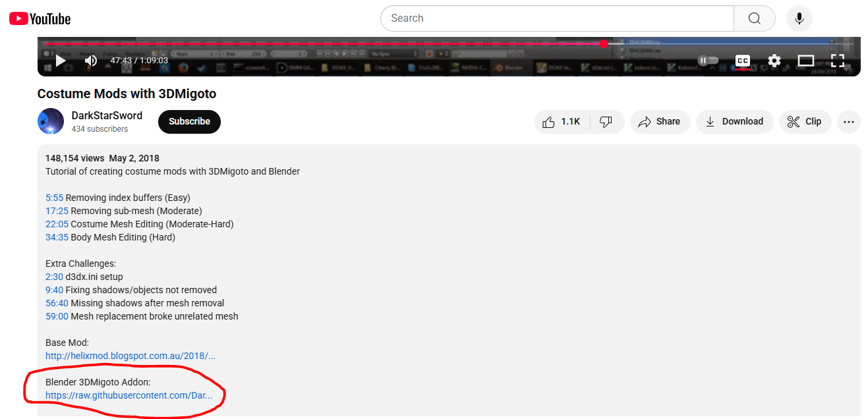Play the video with the play button
Screen dimensions: 868x419
(61, 61)
